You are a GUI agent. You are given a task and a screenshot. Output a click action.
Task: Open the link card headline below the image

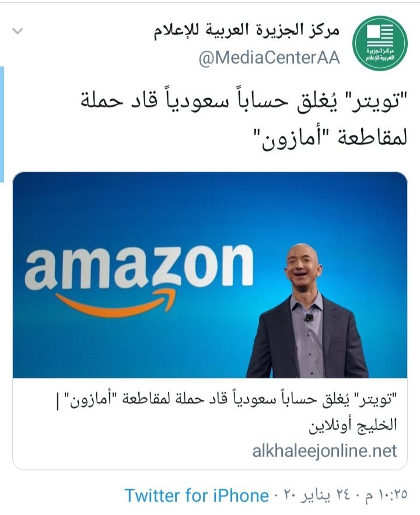(226, 400)
